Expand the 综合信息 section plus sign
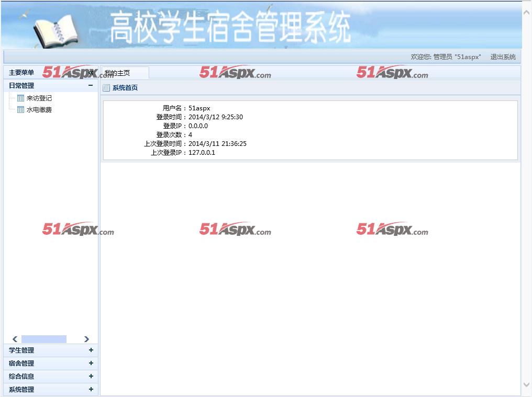 [x=91, y=376]
